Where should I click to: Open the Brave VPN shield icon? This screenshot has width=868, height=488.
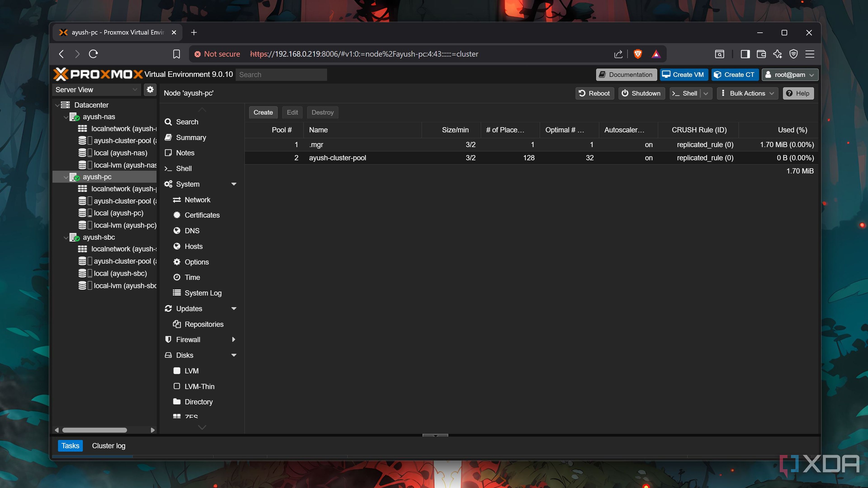click(x=794, y=54)
